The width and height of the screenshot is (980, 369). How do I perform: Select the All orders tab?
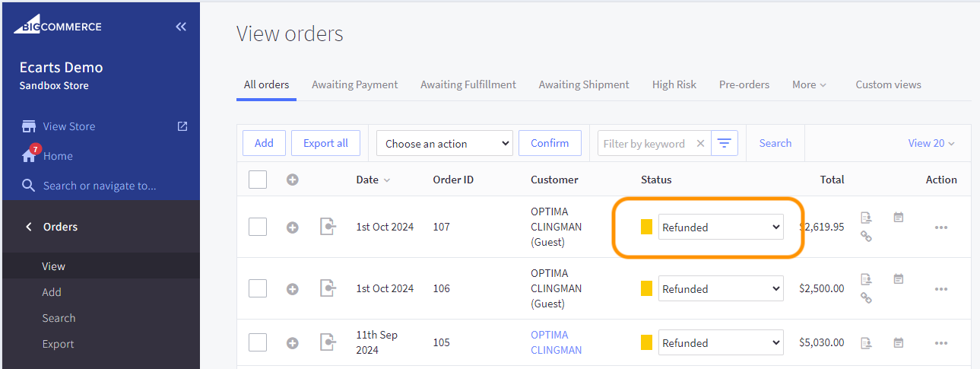click(266, 84)
